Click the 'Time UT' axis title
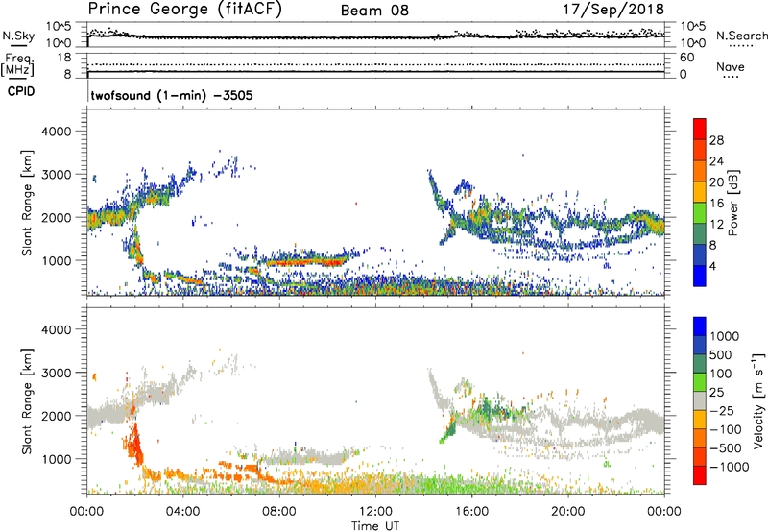The image size is (768, 532). [x=375, y=526]
